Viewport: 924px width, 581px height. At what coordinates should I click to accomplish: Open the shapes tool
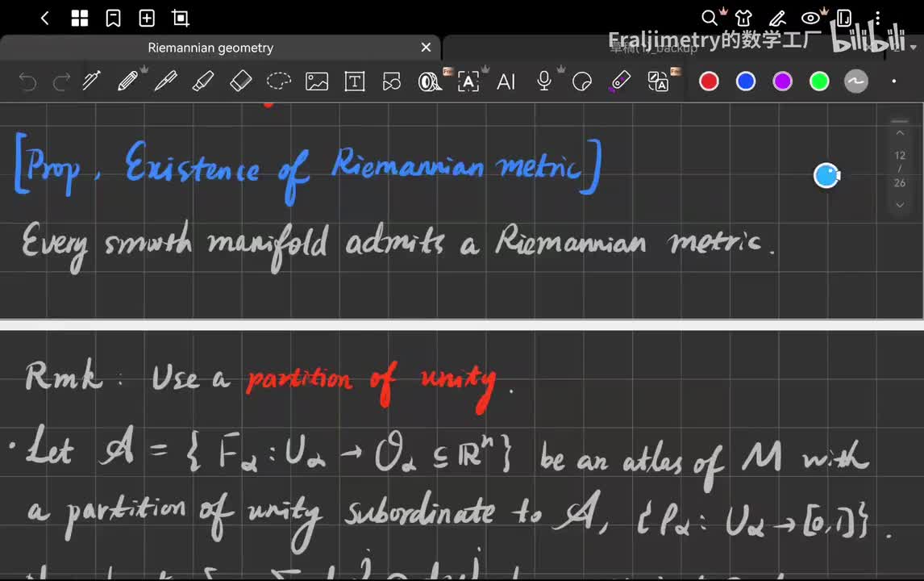(391, 82)
